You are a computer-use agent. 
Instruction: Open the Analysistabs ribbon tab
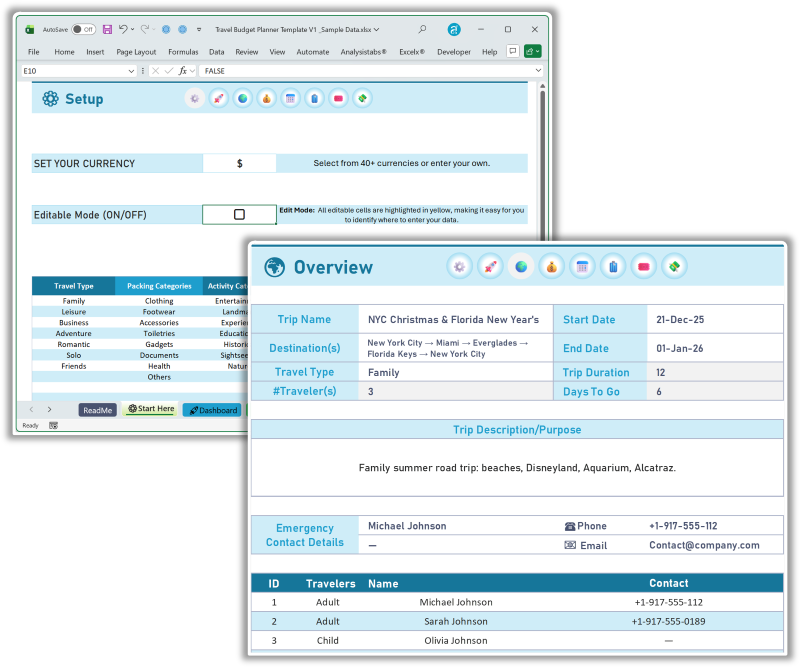coord(365,51)
